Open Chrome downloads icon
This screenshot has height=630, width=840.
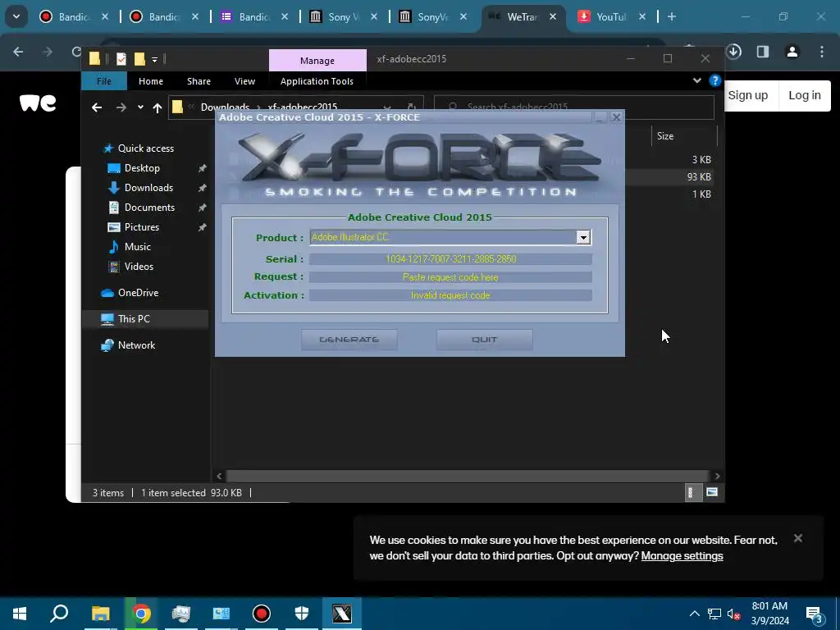coord(733,52)
